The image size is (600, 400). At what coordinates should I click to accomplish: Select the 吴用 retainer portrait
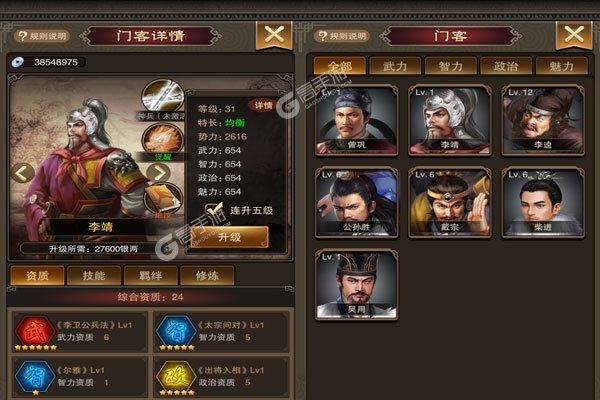tap(356, 285)
